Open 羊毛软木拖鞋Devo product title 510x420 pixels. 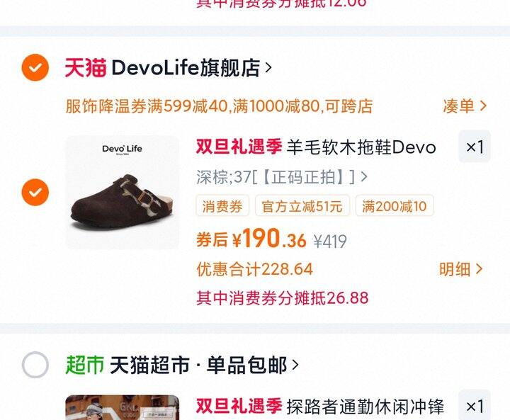361,147
